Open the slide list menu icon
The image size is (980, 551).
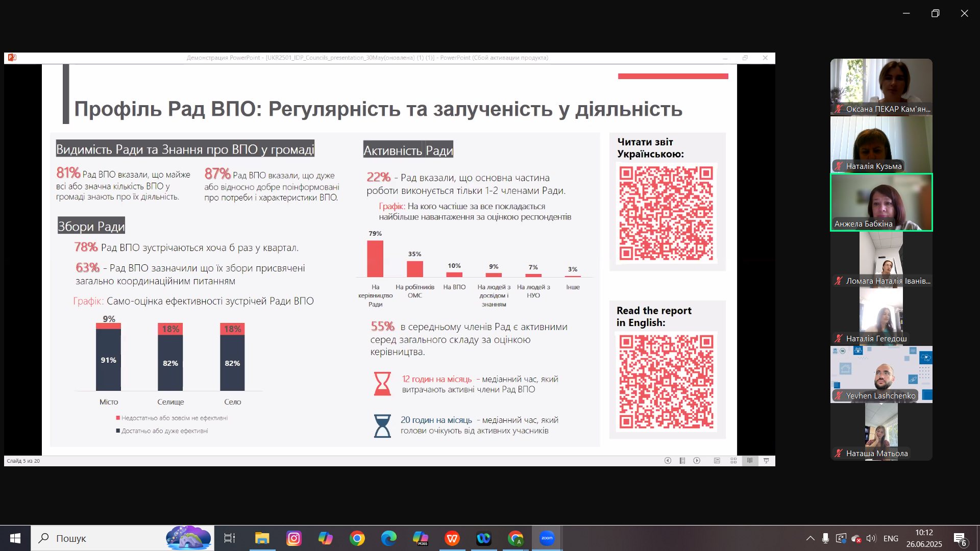pos(682,461)
